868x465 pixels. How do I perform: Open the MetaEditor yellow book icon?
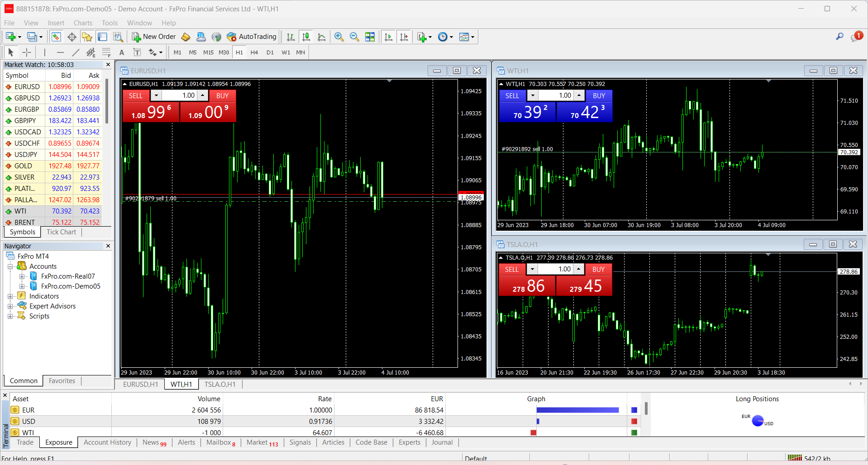click(186, 37)
